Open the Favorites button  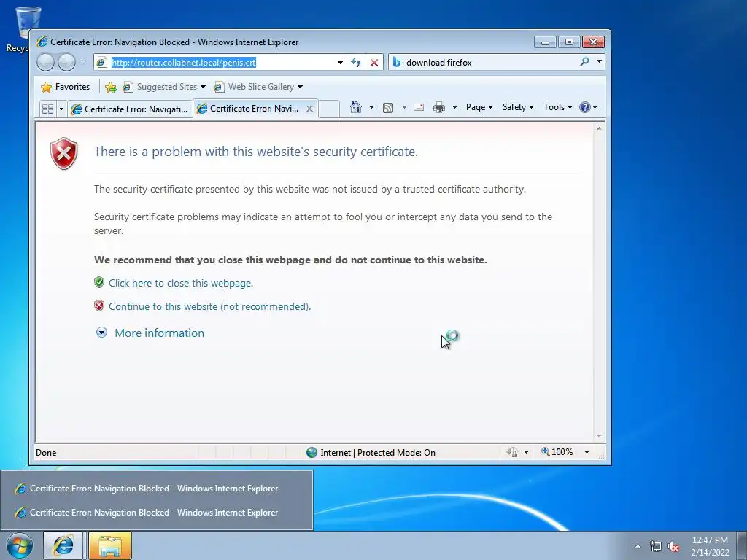click(66, 87)
